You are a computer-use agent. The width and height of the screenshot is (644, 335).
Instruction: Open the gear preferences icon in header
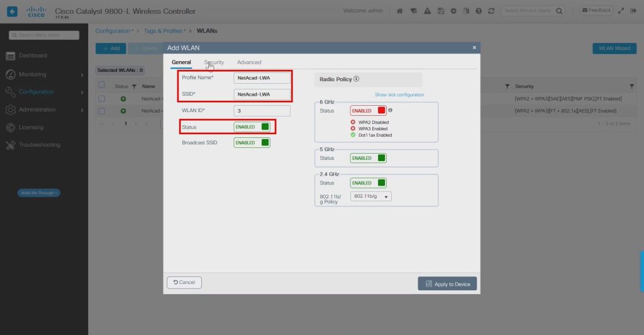453,11
